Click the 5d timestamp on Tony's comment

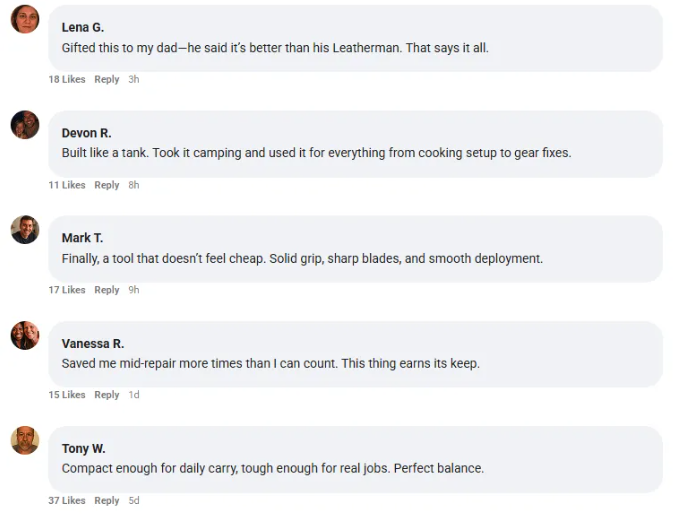point(134,501)
